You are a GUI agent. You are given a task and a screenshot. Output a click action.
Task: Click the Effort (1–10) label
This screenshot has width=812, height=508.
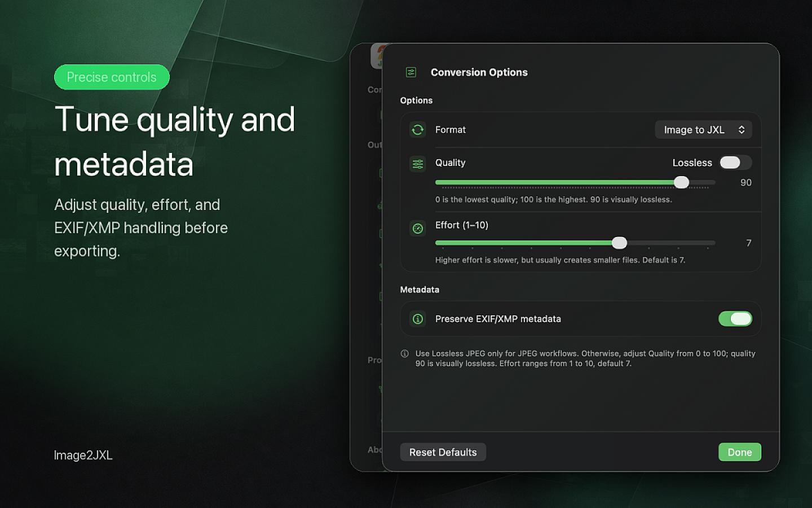pyautogui.click(x=462, y=225)
